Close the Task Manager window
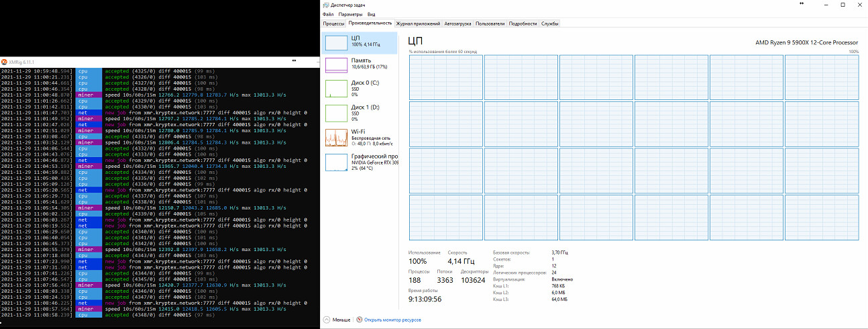 coord(860,5)
